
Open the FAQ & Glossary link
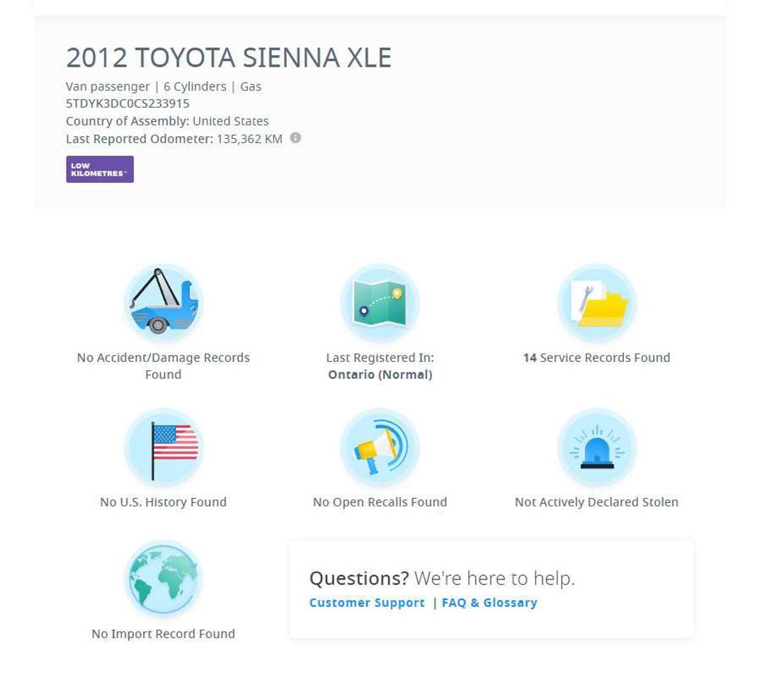(489, 603)
